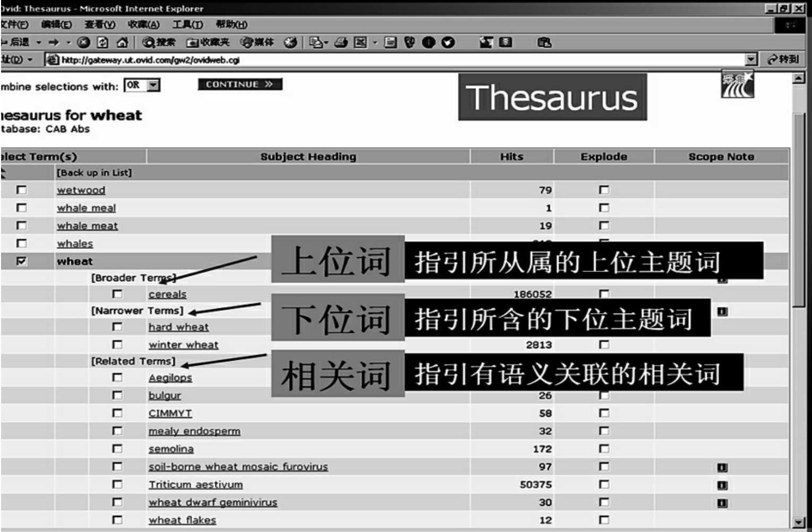
Task: Click the Back (后退) toolbar button
Action: click(x=15, y=42)
